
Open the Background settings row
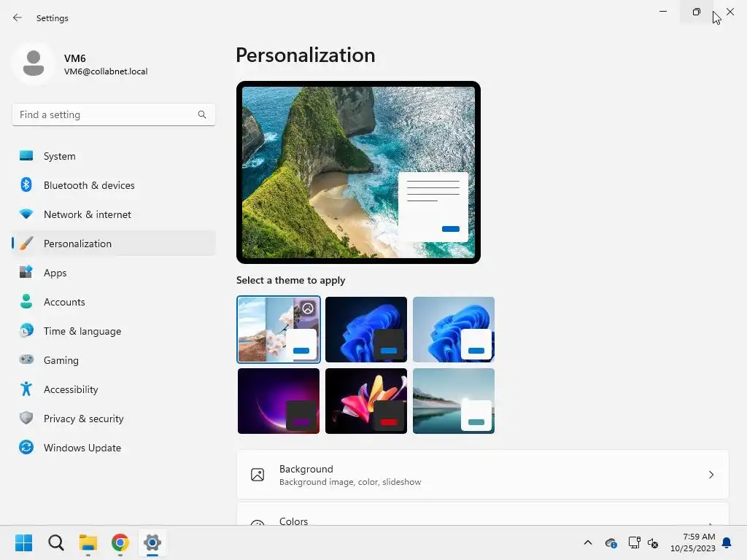coord(483,475)
